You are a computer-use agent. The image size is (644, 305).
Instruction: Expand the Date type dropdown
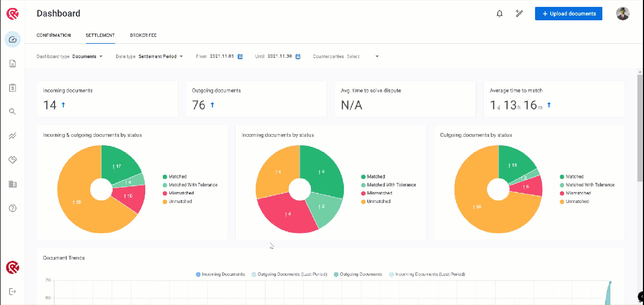[160, 57]
